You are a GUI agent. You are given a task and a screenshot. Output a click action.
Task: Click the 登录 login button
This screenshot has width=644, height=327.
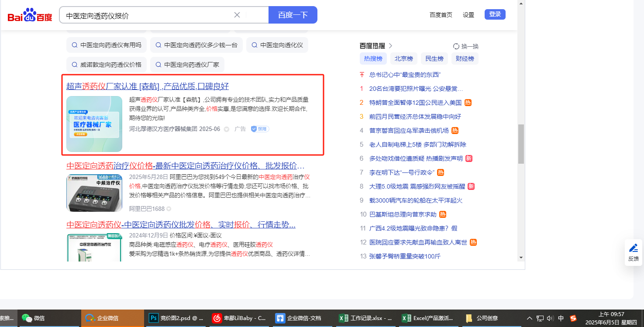tap(495, 14)
